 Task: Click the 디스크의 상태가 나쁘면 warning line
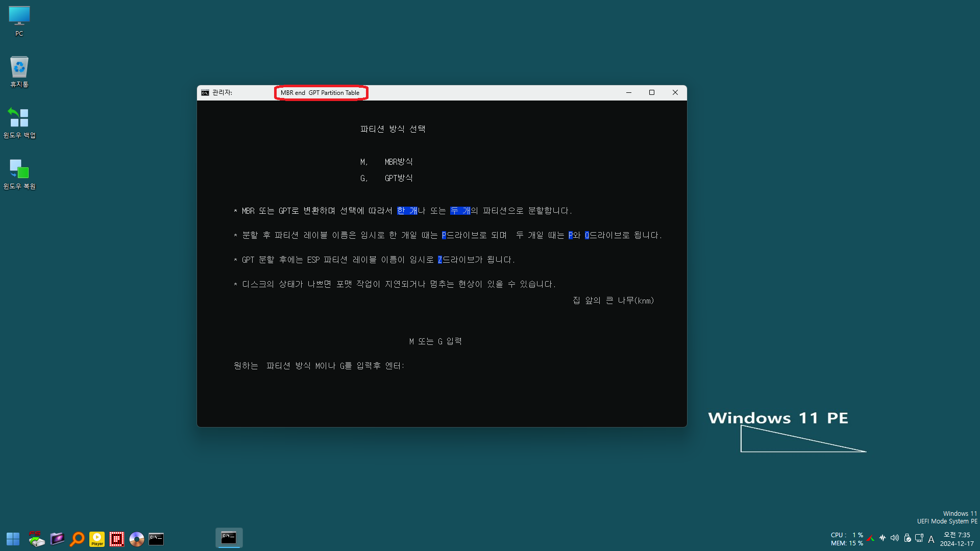click(395, 284)
